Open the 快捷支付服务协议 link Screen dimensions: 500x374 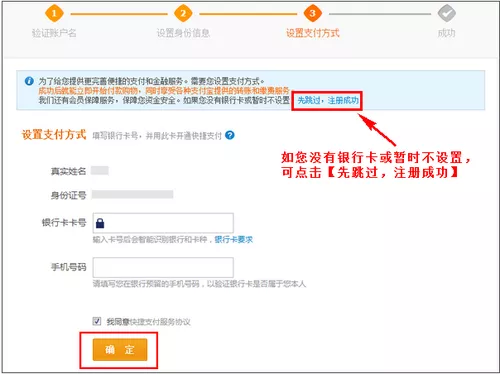[160, 322]
